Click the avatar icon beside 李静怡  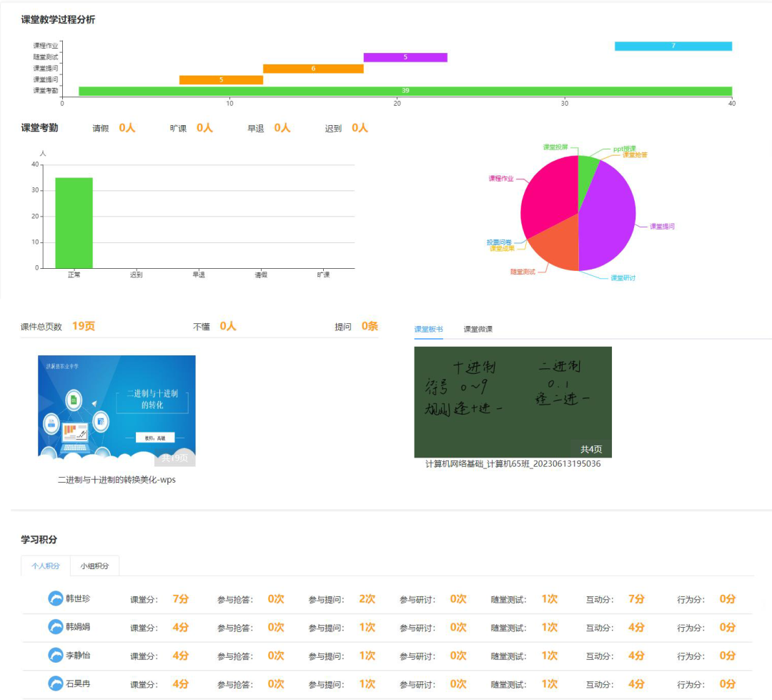pos(55,656)
